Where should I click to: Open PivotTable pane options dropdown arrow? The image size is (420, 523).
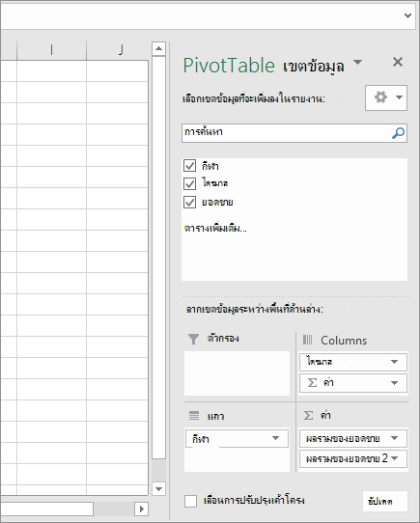pyautogui.click(x=357, y=63)
